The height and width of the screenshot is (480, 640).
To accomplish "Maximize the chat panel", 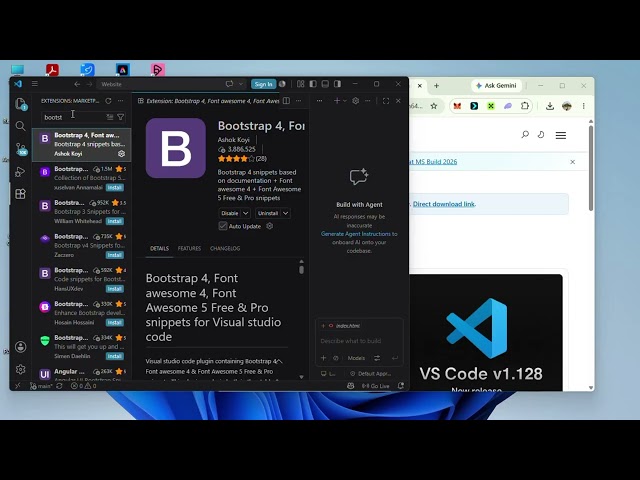I will [386, 101].
